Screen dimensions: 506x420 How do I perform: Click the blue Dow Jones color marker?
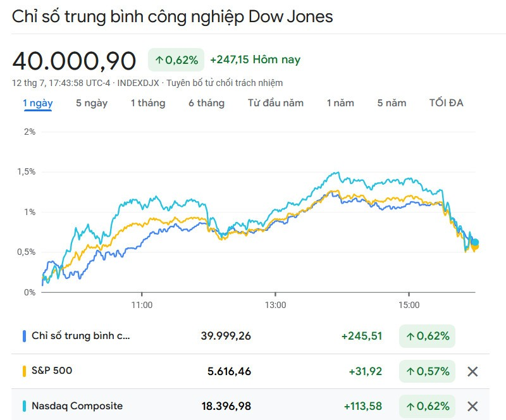coord(24,336)
